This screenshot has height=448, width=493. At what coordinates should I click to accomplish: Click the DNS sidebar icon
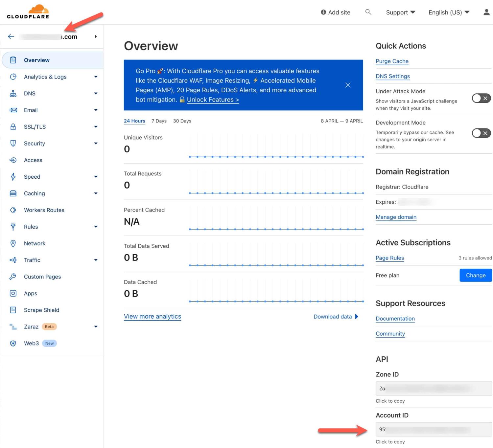13,93
